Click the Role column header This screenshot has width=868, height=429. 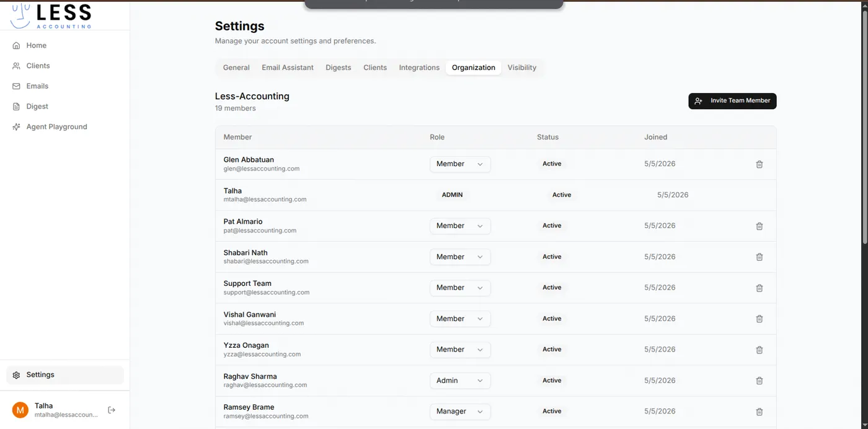437,137
